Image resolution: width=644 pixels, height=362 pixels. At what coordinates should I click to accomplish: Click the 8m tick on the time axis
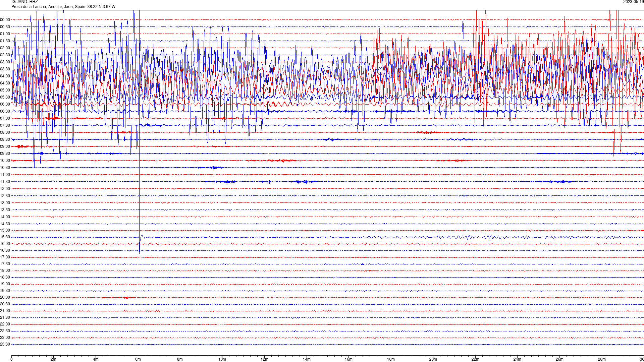tap(180, 359)
